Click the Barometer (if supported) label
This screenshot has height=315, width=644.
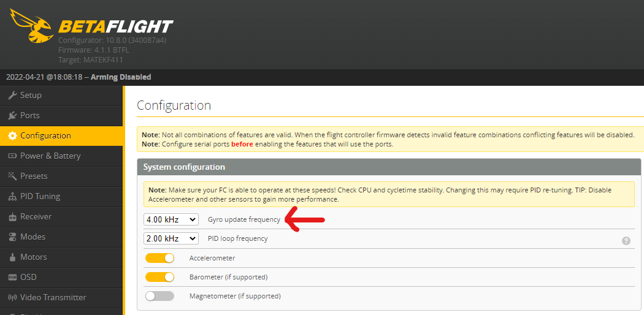[228, 277]
